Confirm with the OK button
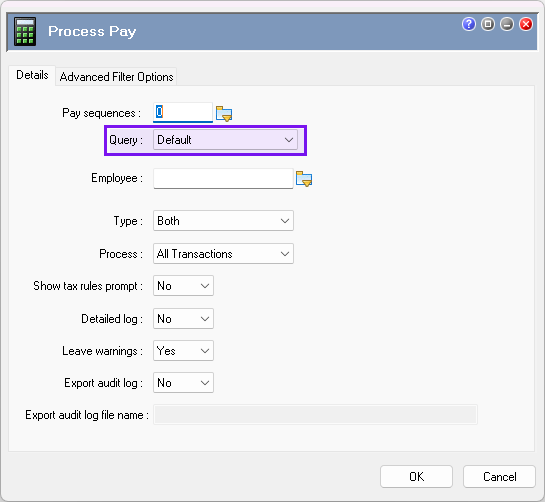545x502 pixels. [416, 477]
